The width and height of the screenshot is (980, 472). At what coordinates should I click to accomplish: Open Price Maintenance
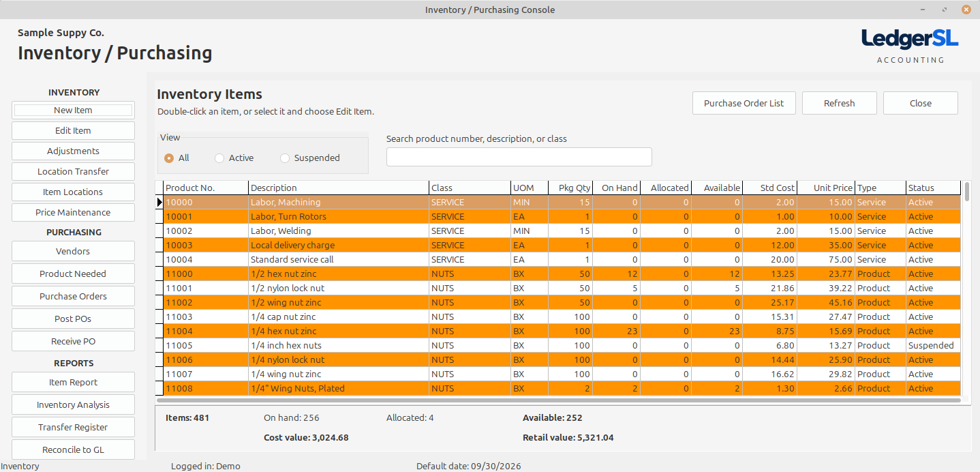tap(73, 212)
